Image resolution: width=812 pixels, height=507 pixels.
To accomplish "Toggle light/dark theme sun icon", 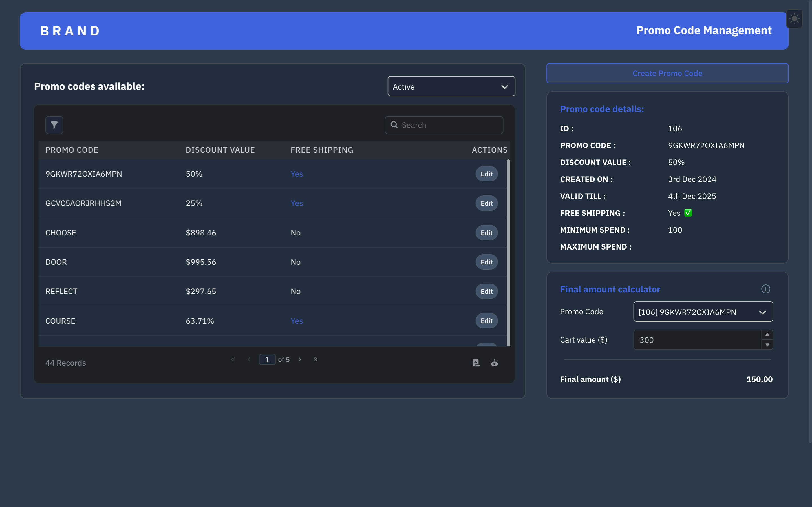I will click(x=794, y=19).
